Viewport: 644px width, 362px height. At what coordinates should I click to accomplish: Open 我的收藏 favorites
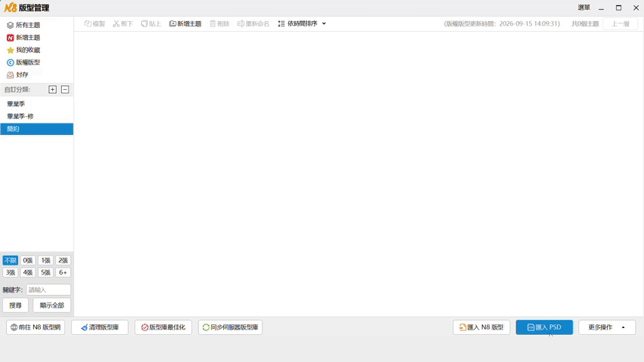[x=23, y=50]
